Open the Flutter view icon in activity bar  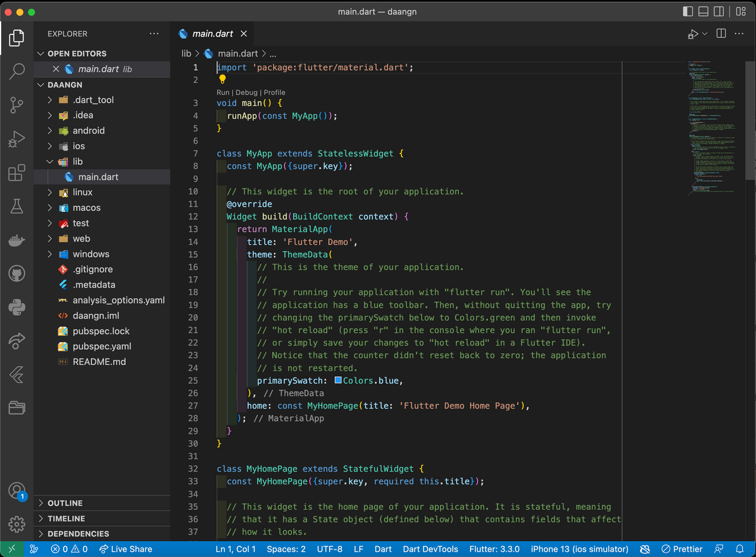click(x=17, y=374)
